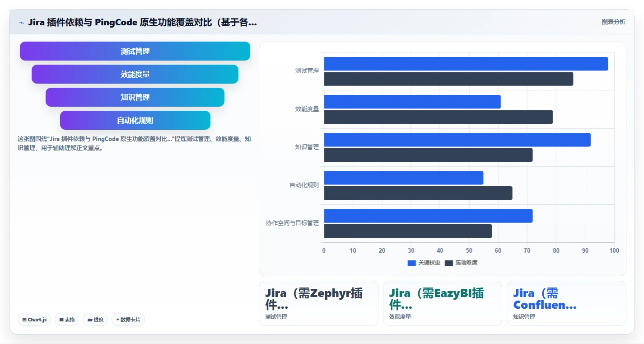The height and width of the screenshot is (344, 644).
Task: Click the blue bar for 自动化规则
Action: point(403,178)
